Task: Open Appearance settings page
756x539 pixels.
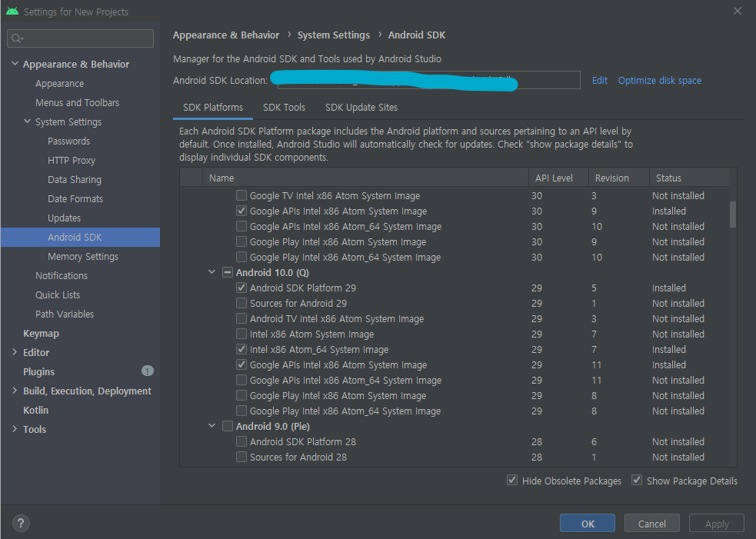Action: 59,83
